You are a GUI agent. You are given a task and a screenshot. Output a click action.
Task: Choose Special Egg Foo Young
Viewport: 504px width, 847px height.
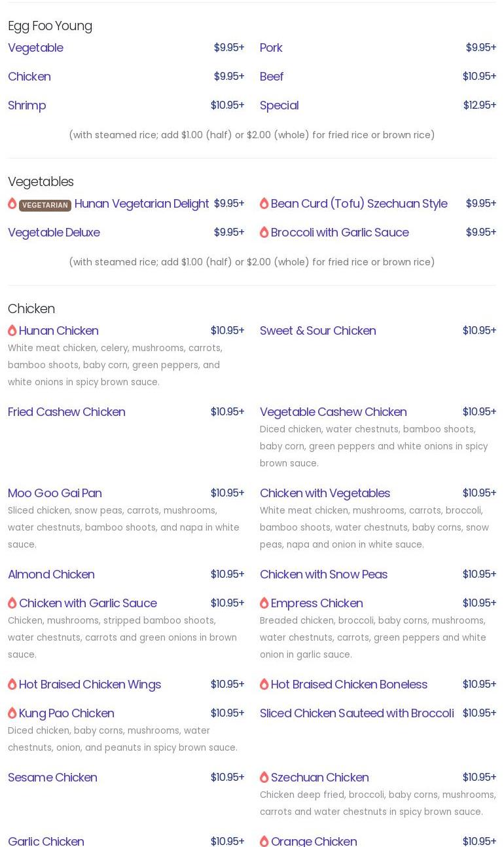279,105
